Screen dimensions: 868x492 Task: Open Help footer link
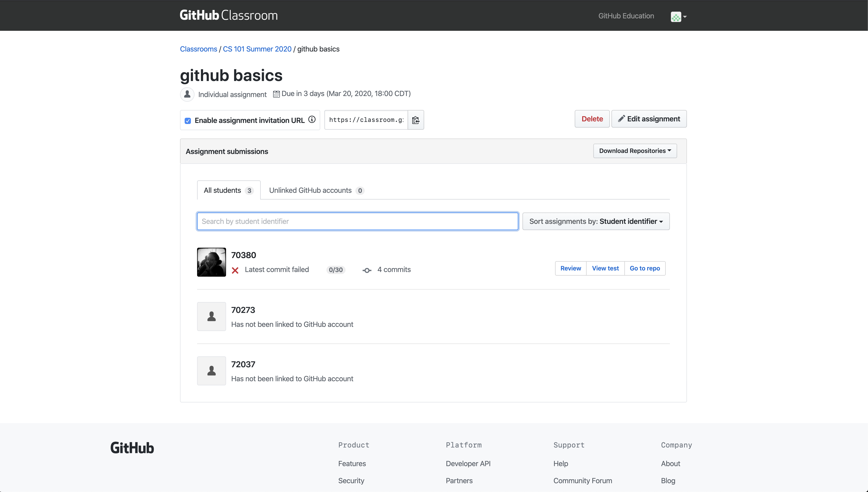(560, 464)
